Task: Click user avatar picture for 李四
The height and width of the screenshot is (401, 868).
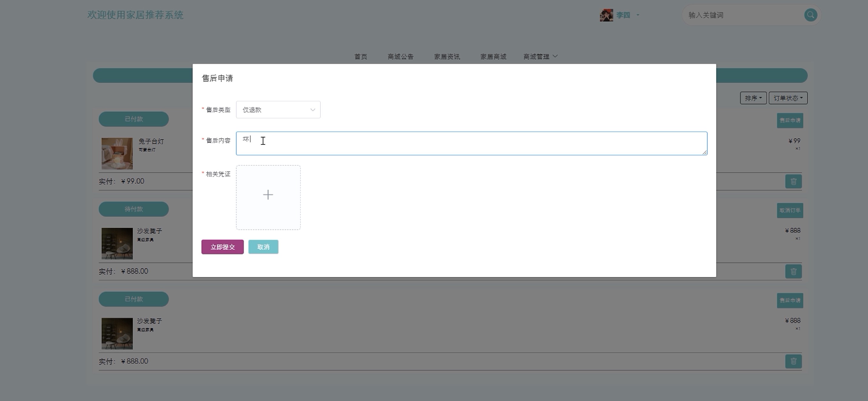Action: click(x=606, y=15)
